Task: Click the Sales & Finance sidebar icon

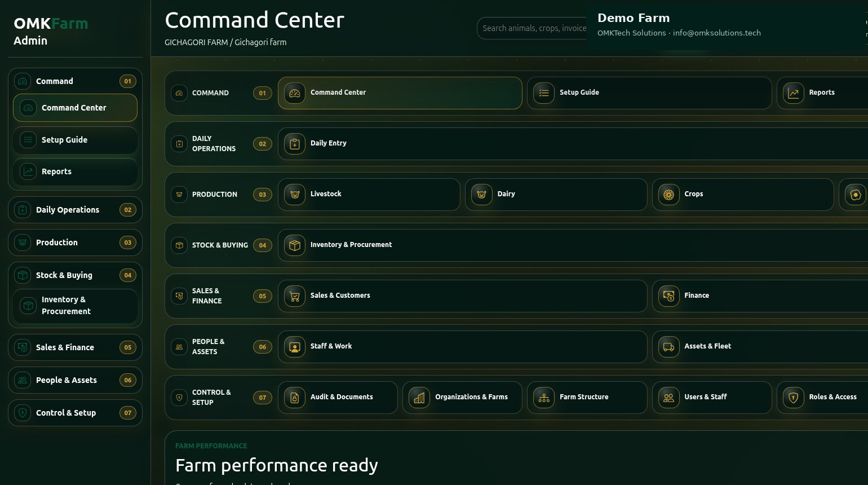Action: coord(23,347)
